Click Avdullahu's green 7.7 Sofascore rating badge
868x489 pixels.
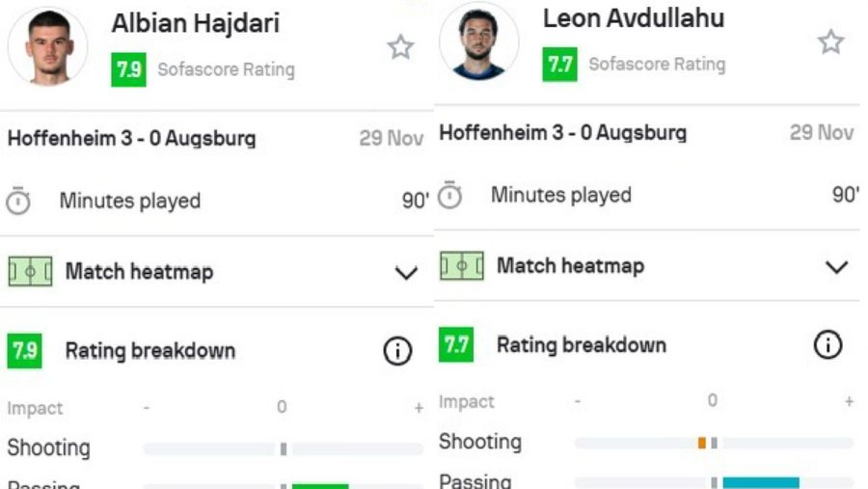(x=559, y=65)
